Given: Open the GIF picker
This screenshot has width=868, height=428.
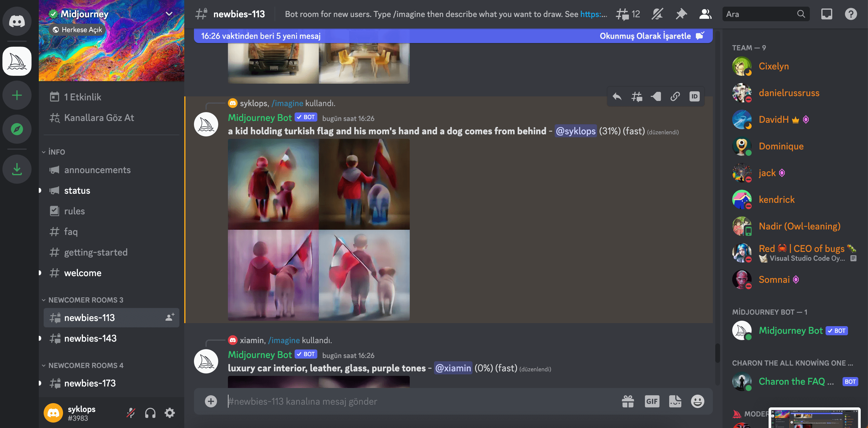Looking at the screenshot, I should point(652,401).
